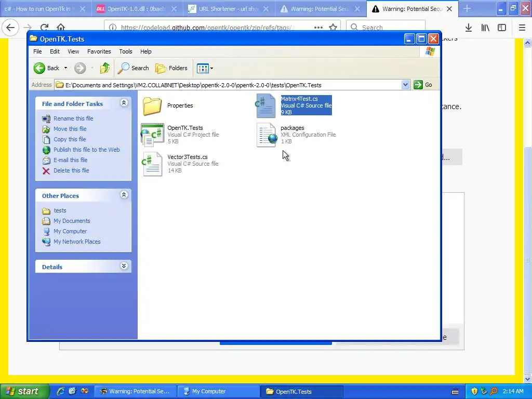Switch to Warning: Potential Se... taskbar item
Screen dimensions: 532x399
tap(136, 392)
